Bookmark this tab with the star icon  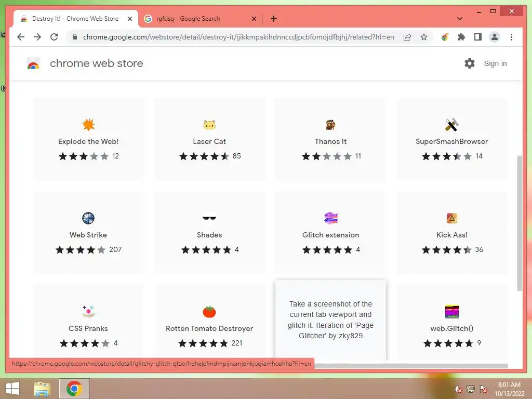pos(424,37)
